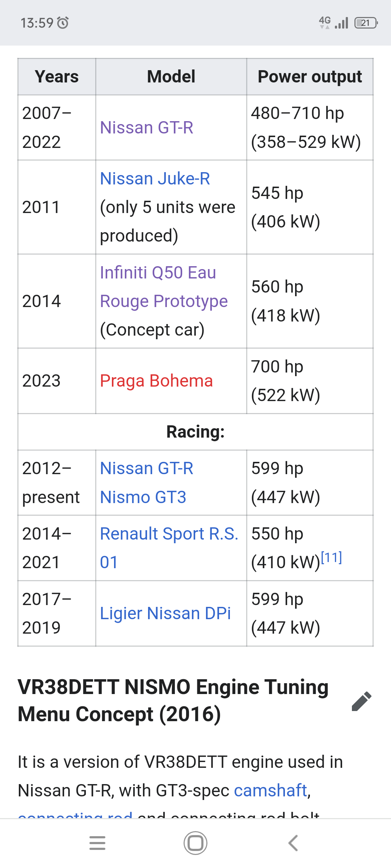Tap the citation [11] reference
This screenshot has width=391, height=868.
click(x=332, y=558)
